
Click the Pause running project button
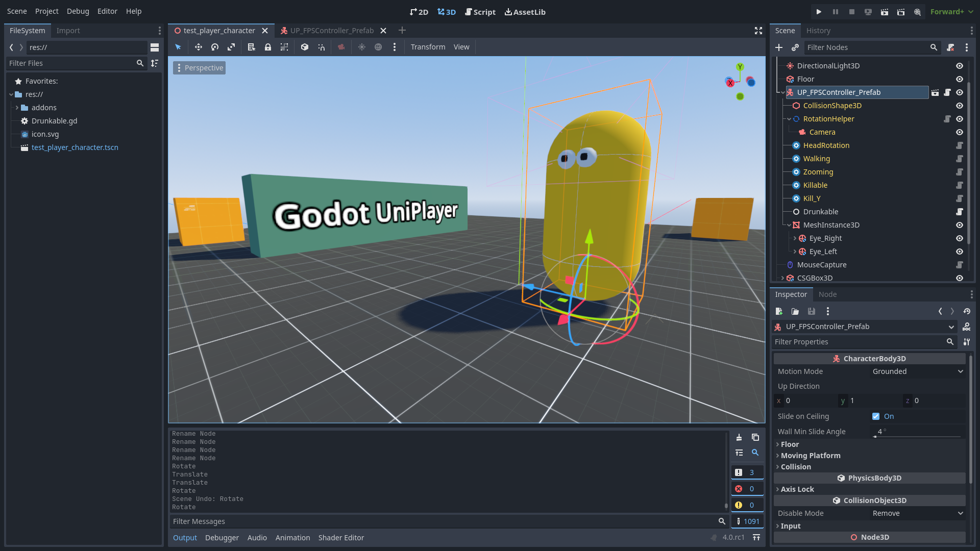[836, 12]
